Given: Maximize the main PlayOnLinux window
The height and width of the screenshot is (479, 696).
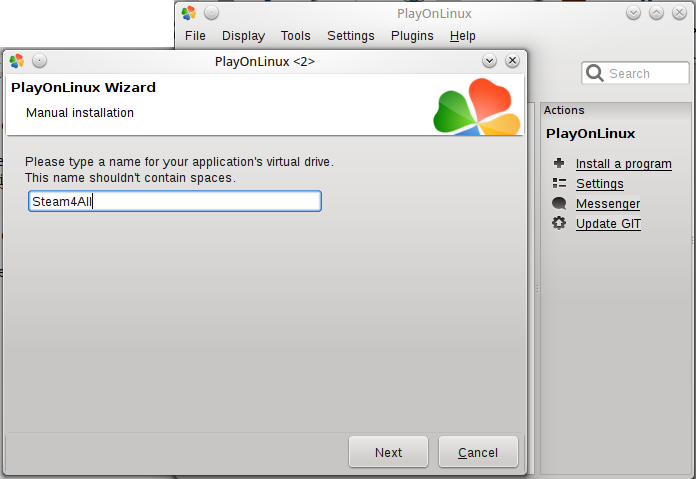Looking at the screenshot, I should 656,13.
